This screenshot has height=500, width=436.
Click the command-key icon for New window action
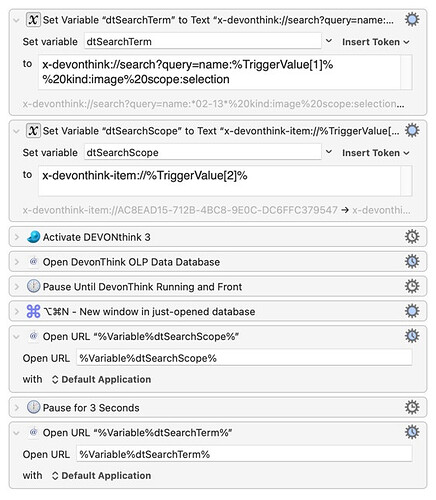[33, 311]
